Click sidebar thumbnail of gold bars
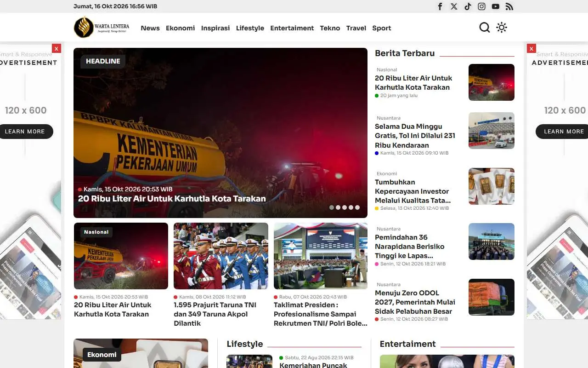This screenshot has height=368, width=588. point(492,186)
